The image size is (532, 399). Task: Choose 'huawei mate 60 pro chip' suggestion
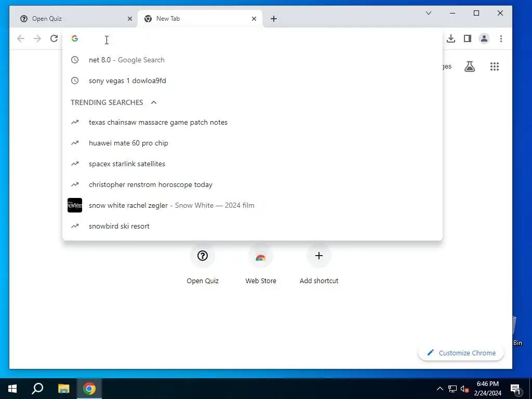[252, 143]
